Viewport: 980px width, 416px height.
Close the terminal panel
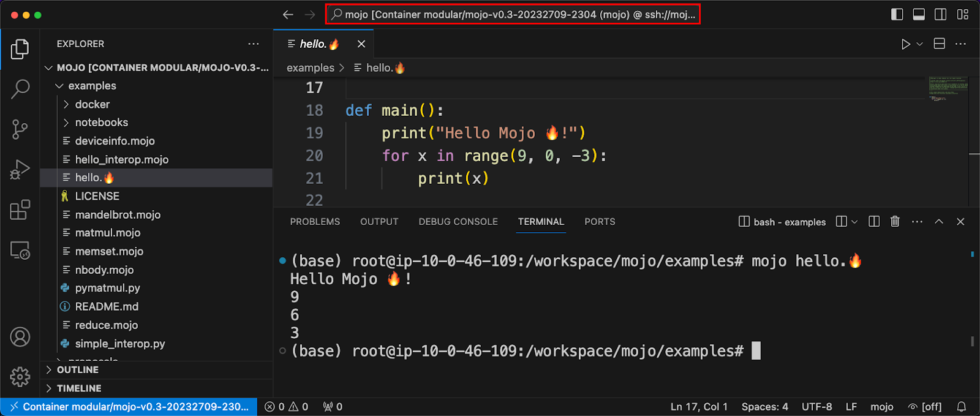960,222
